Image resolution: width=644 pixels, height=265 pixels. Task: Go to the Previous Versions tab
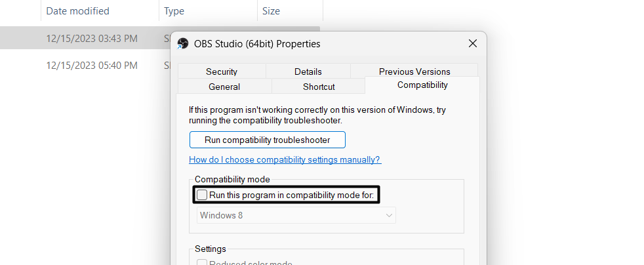414,71
